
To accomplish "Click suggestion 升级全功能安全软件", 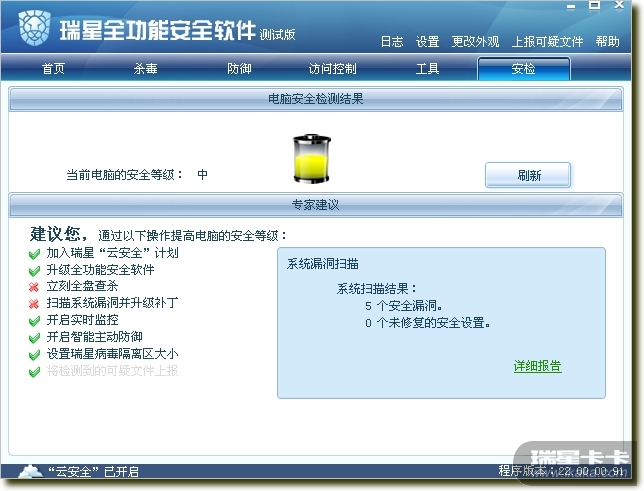I will [x=100, y=270].
